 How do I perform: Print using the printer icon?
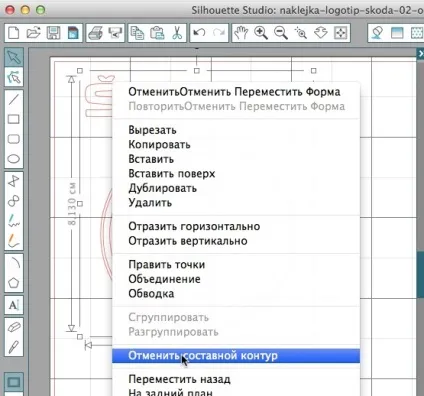point(95,33)
